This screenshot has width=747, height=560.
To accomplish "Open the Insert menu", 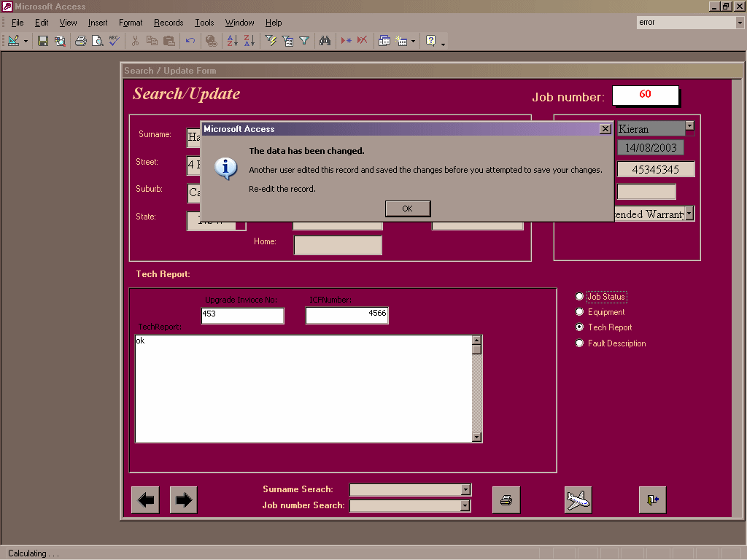I will pyautogui.click(x=98, y=23).
